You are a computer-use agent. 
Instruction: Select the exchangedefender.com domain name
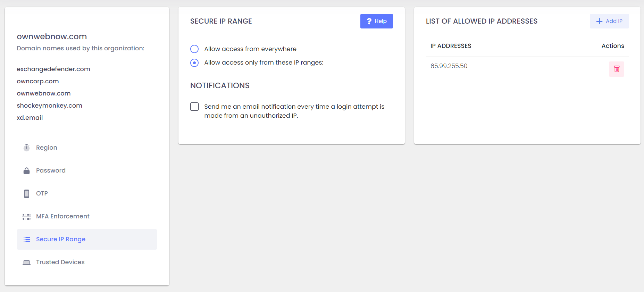click(x=53, y=69)
